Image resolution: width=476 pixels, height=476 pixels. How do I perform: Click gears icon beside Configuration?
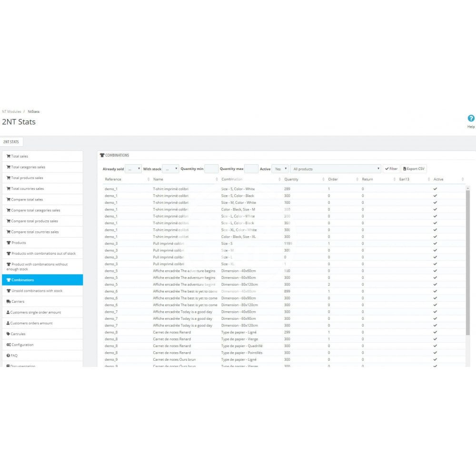[x=9, y=345]
